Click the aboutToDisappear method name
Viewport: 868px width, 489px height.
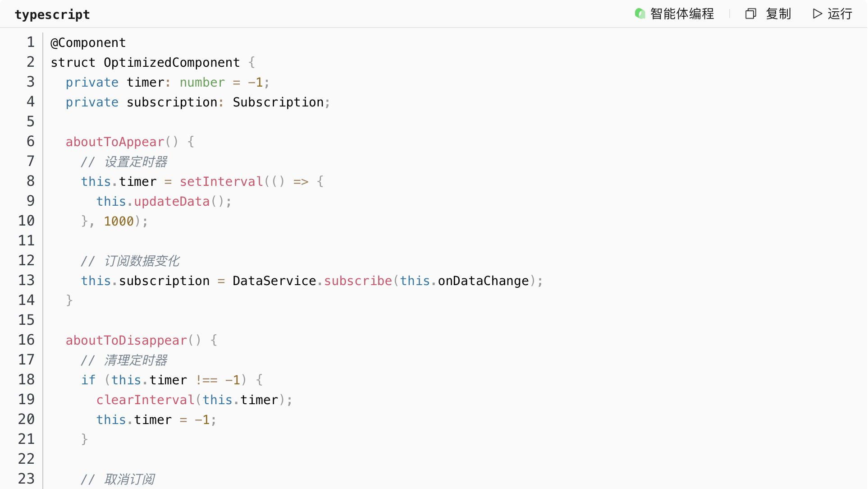[x=126, y=340]
